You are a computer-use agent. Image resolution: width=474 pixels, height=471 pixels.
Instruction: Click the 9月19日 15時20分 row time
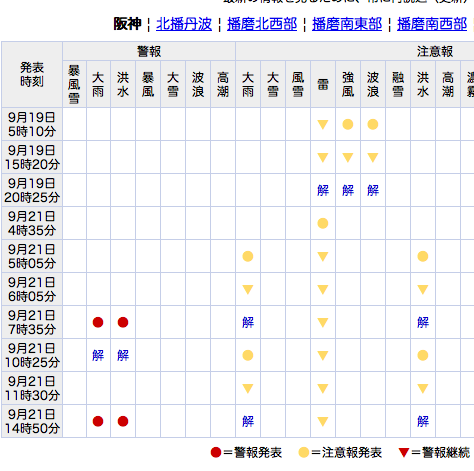tap(32, 157)
